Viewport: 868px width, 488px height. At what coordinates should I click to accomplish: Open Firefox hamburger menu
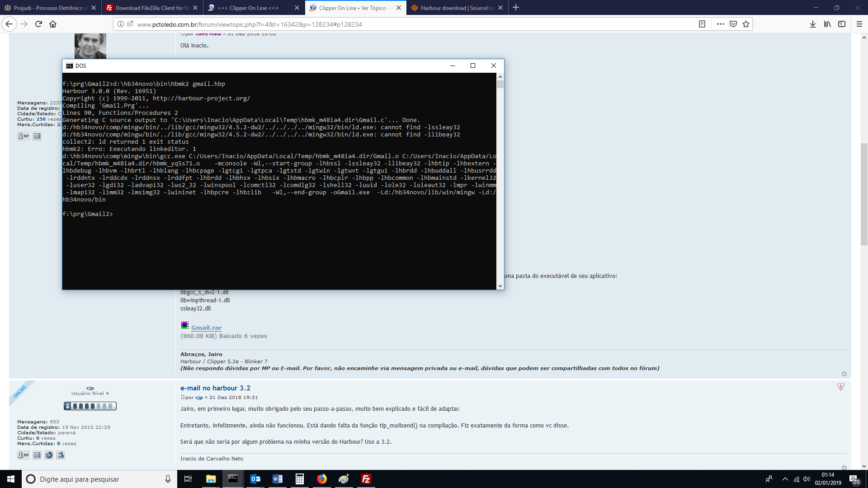click(859, 24)
